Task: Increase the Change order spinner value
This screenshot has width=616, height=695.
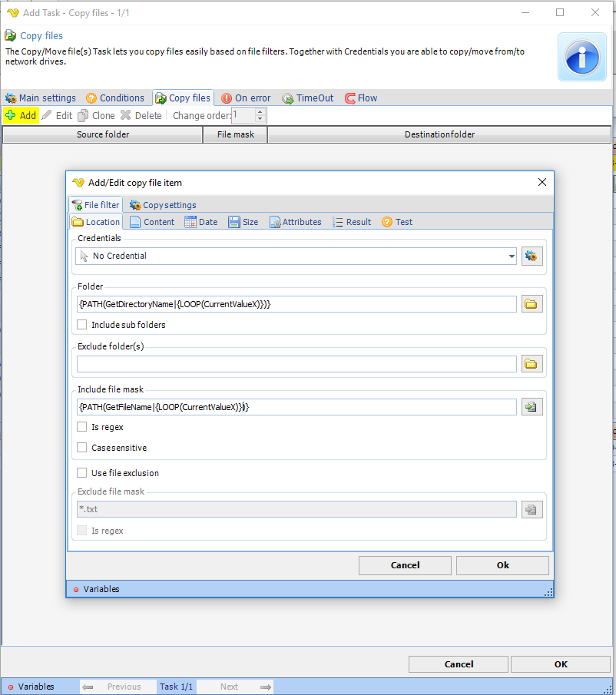Action: click(x=260, y=112)
